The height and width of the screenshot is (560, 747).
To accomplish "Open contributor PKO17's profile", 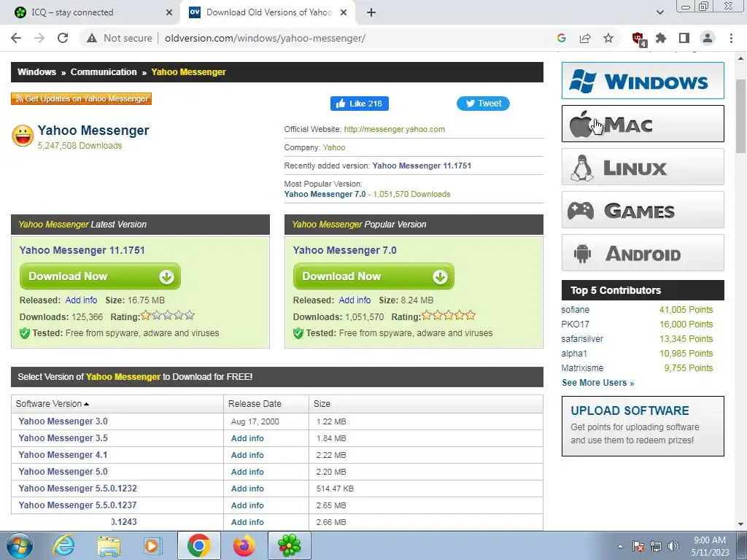I will pyautogui.click(x=575, y=324).
